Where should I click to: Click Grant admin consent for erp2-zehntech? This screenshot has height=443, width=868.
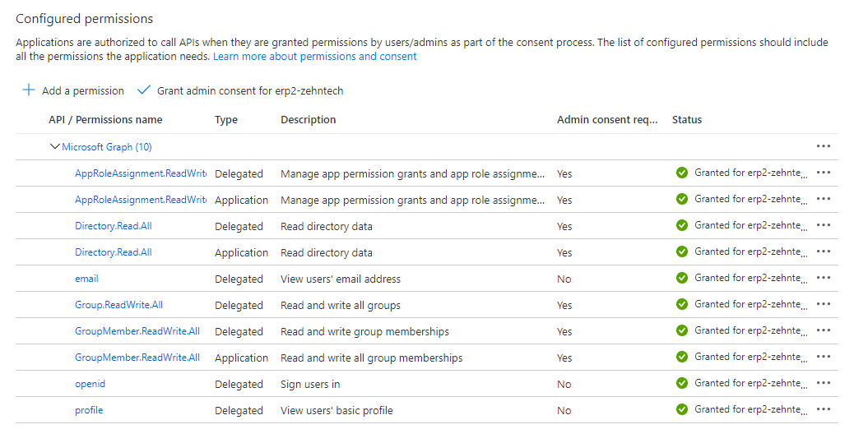coord(250,91)
